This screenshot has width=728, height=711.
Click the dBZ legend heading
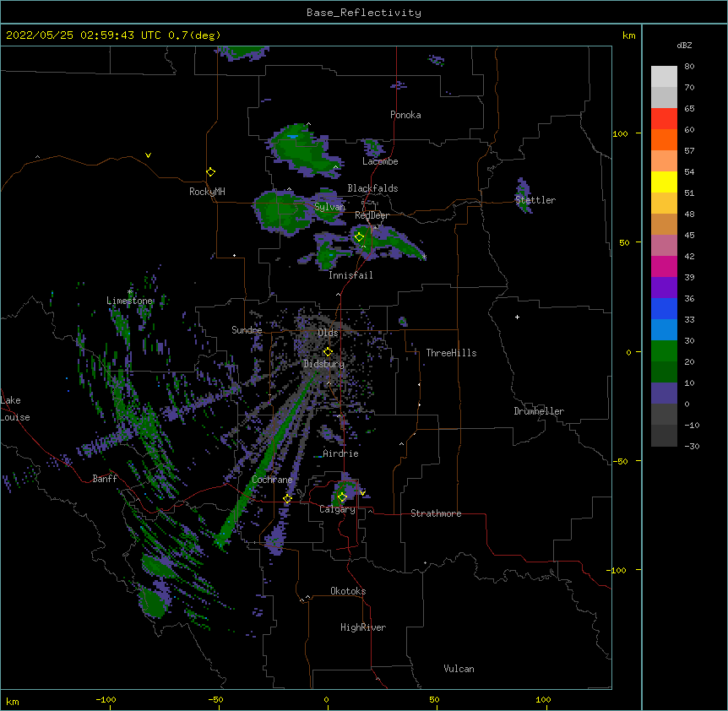(684, 45)
